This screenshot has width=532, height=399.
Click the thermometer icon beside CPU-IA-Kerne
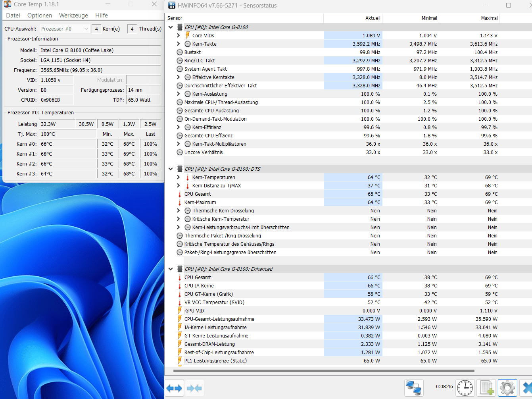coord(180,285)
